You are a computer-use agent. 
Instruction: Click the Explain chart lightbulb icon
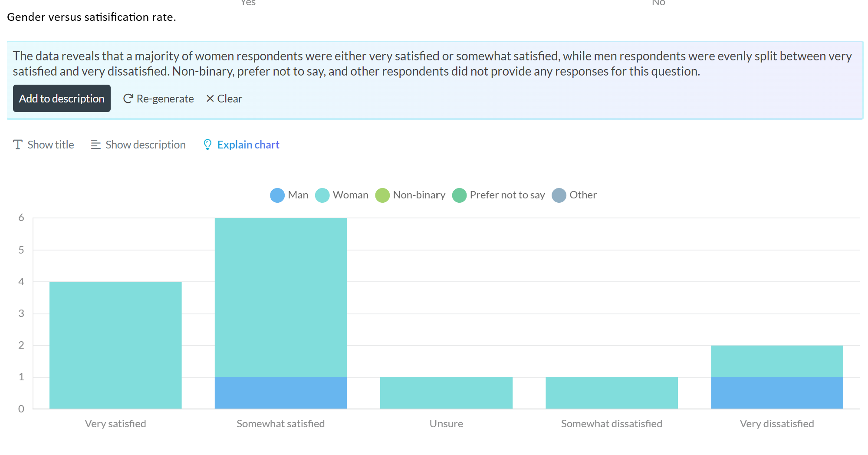coord(207,145)
